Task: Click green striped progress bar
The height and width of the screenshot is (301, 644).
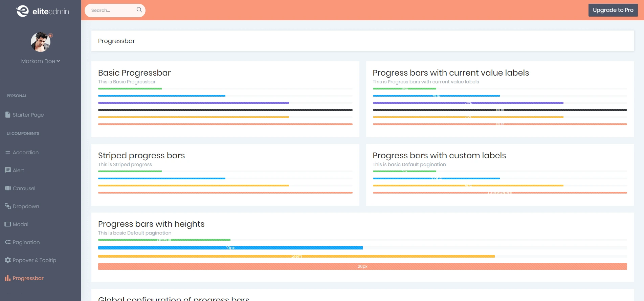Action: pos(130,171)
